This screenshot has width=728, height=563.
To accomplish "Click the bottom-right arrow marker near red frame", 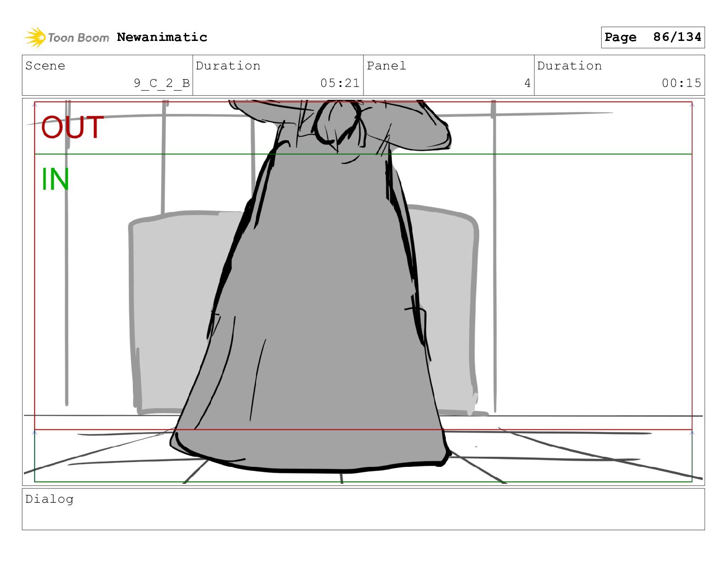I will [x=692, y=432].
